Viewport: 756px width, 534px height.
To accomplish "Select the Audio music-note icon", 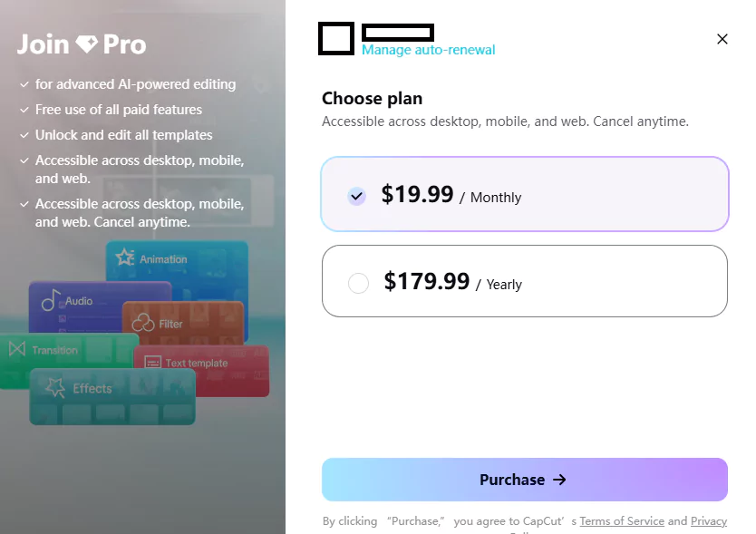I will pyautogui.click(x=52, y=300).
